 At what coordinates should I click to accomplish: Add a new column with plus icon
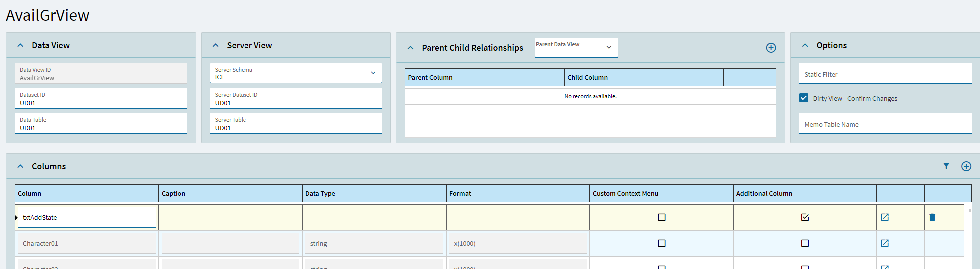click(966, 166)
